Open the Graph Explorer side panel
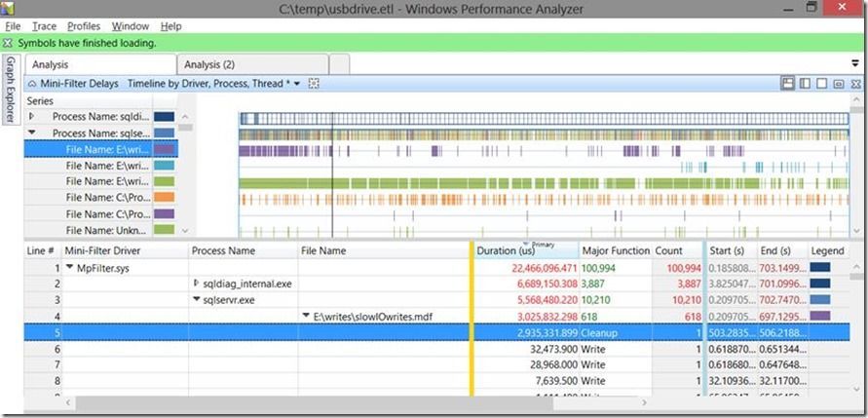The image size is (868, 418). (x=11, y=91)
